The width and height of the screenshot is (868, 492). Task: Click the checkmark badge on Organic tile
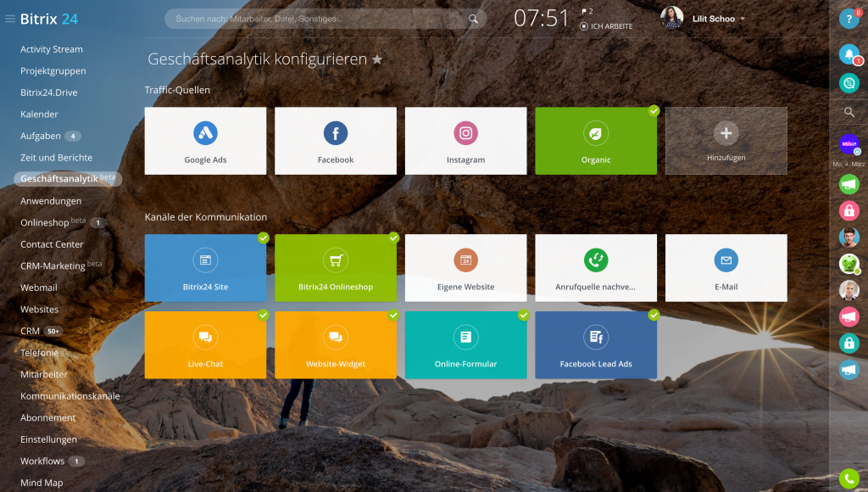click(654, 111)
